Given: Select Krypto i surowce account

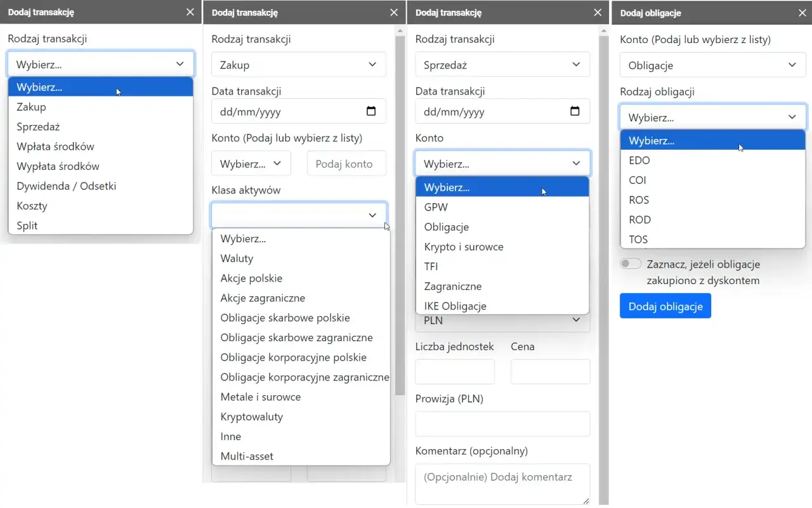Looking at the screenshot, I should (464, 247).
